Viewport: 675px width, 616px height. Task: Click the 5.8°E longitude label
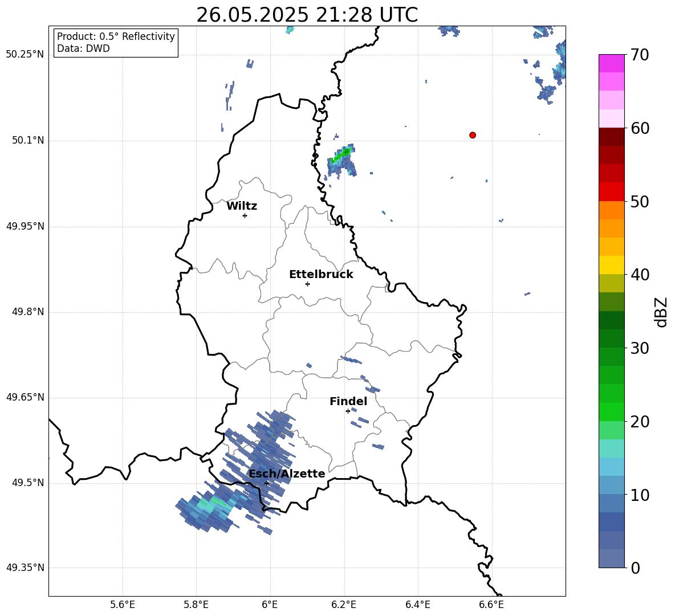tap(196, 605)
